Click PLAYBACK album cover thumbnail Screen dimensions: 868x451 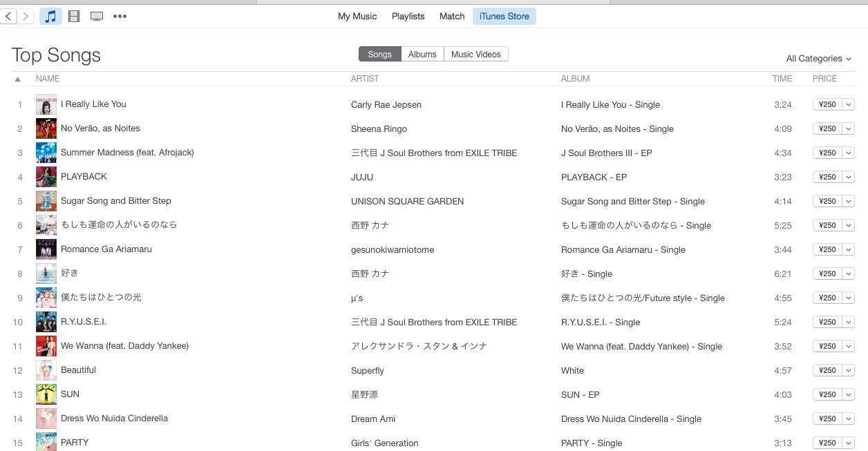click(x=46, y=177)
